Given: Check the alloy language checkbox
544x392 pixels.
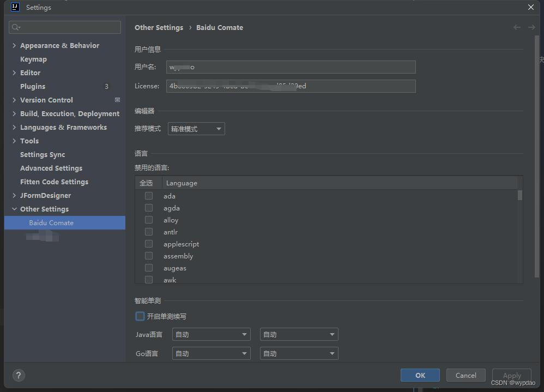Looking at the screenshot, I should (x=148, y=220).
